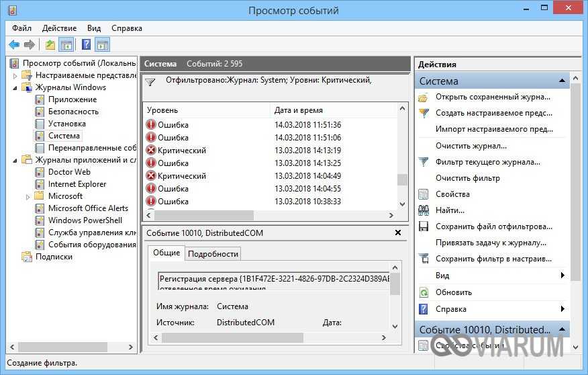This screenshot has height=375, width=588.
Task: Click the binoculars icon next to Найти
Action: 424,210
